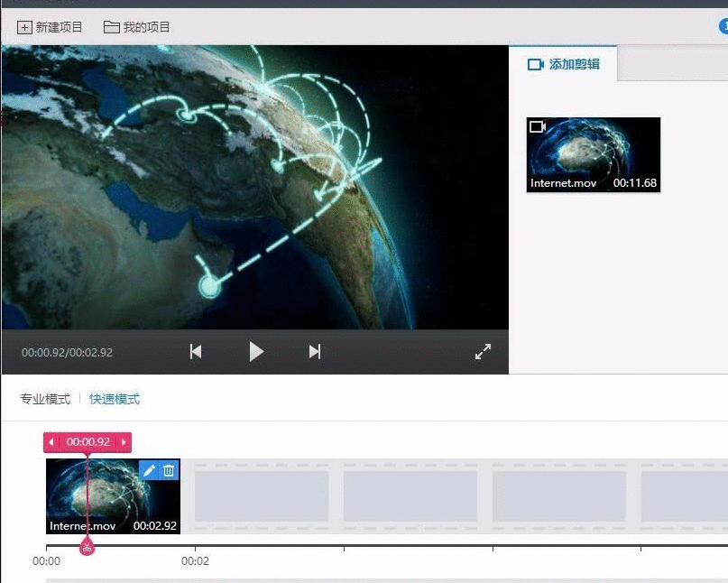728x583 pixels.
Task: Start playback with the play button
Action: 256,351
